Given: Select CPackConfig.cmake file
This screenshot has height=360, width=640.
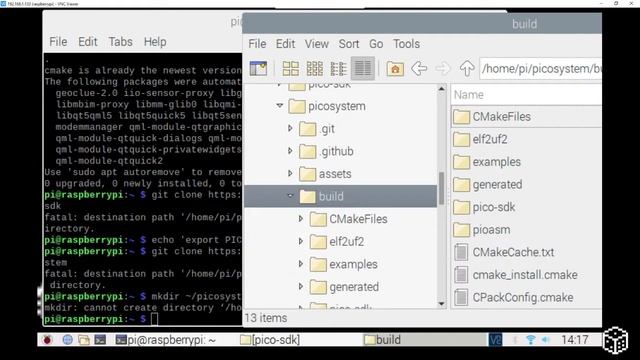Looking at the screenshot, I should [513, 298].
